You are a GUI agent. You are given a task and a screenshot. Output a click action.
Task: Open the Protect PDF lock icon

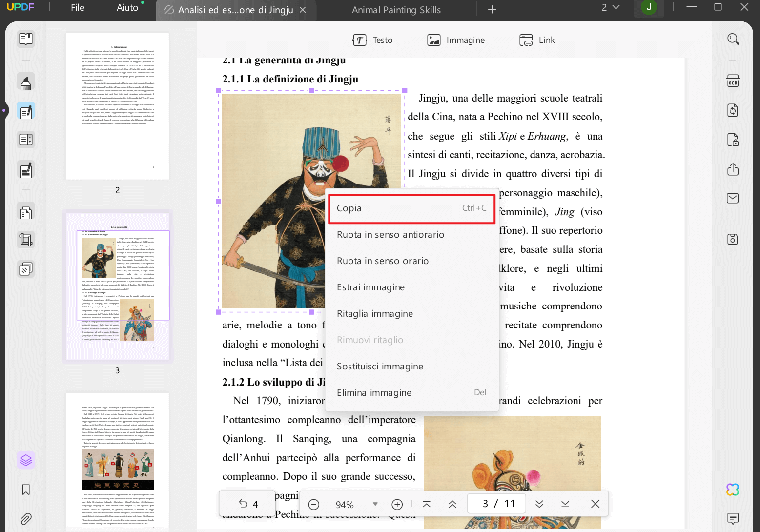click(733, 140)
